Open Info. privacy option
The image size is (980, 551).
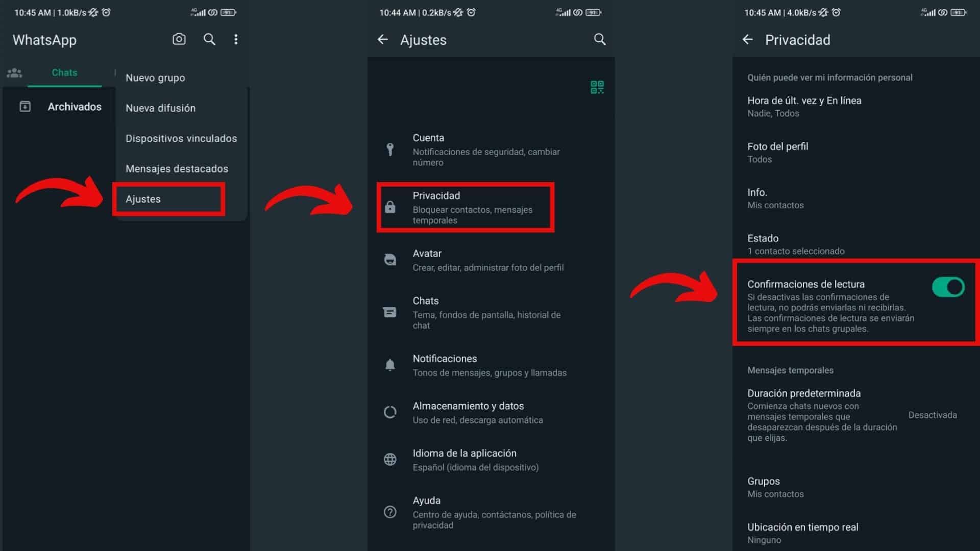pyautogui.click(x=856, y=198)
